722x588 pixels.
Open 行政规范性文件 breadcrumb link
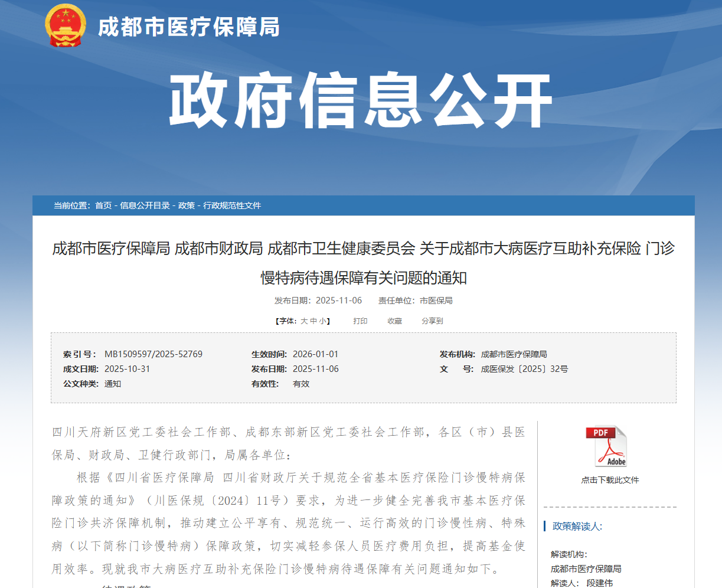[x=232, y=205]
